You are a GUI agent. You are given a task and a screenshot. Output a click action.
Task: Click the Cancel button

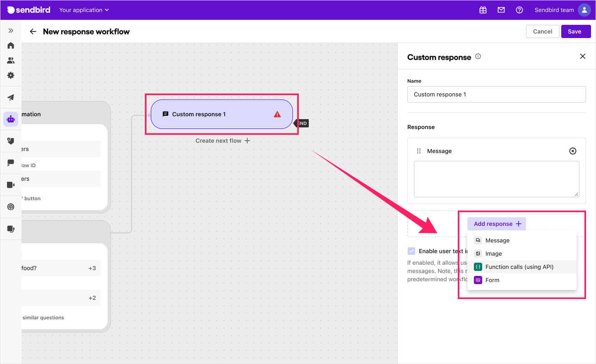pos(543,31)
